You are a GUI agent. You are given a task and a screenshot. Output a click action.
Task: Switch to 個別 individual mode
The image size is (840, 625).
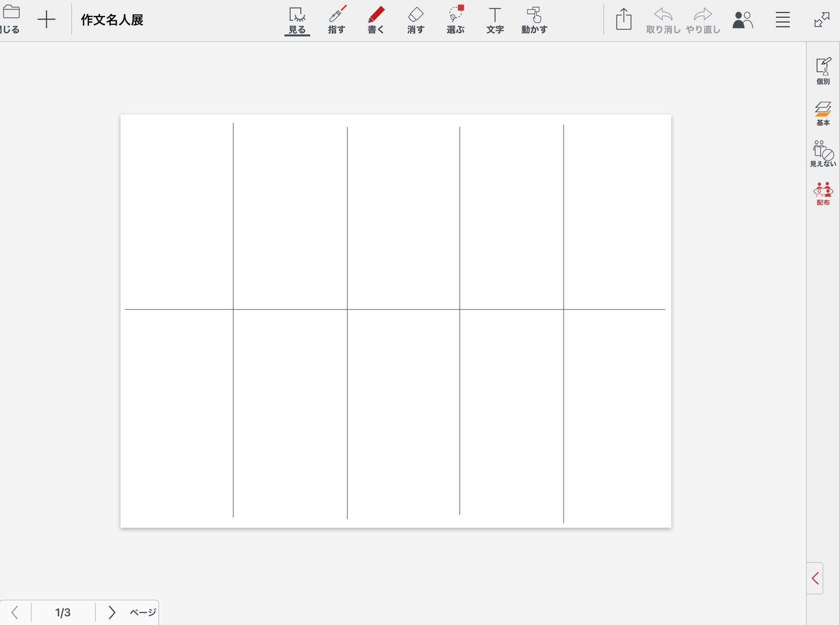pos(823,71)
